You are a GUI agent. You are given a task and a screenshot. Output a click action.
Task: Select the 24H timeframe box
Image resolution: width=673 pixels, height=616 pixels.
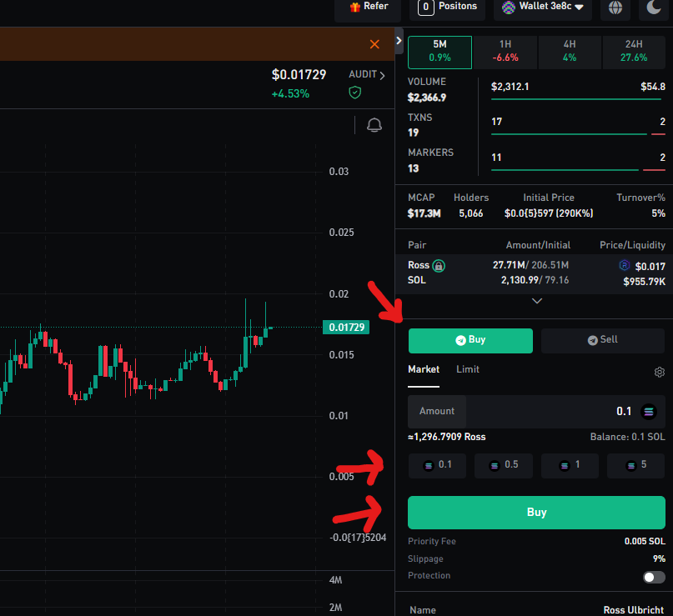(x=634, y=51)
